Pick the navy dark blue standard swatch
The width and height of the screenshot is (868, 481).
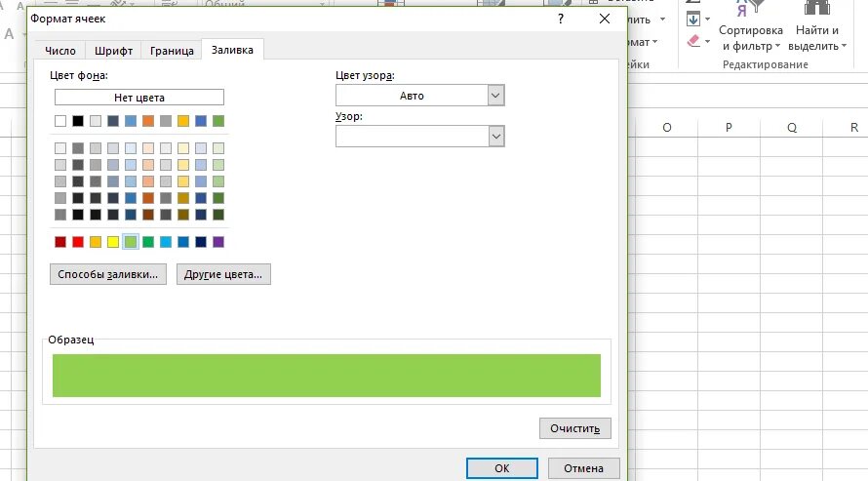coord(201,242)
